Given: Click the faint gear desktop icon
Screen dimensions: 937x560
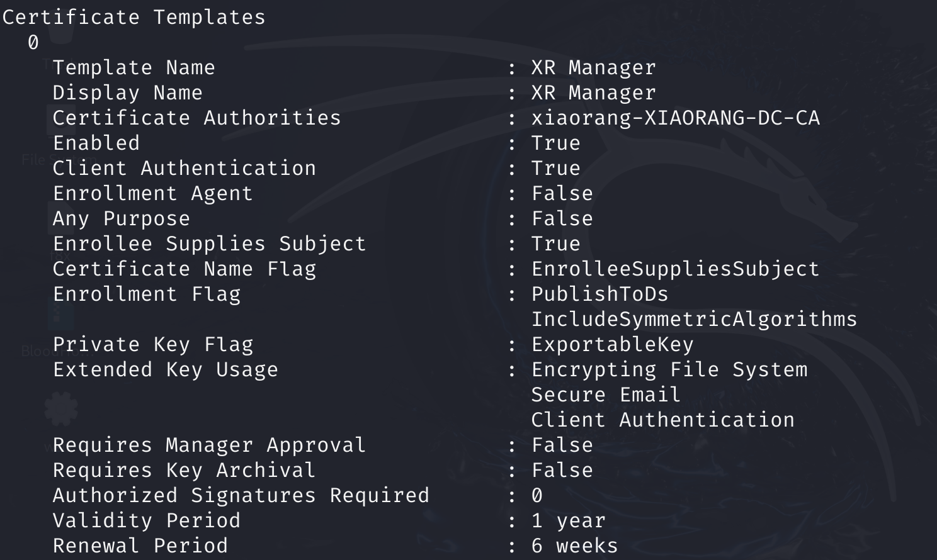Looking at the screenshot, I should pyautogui.click(x=61, y=408).
